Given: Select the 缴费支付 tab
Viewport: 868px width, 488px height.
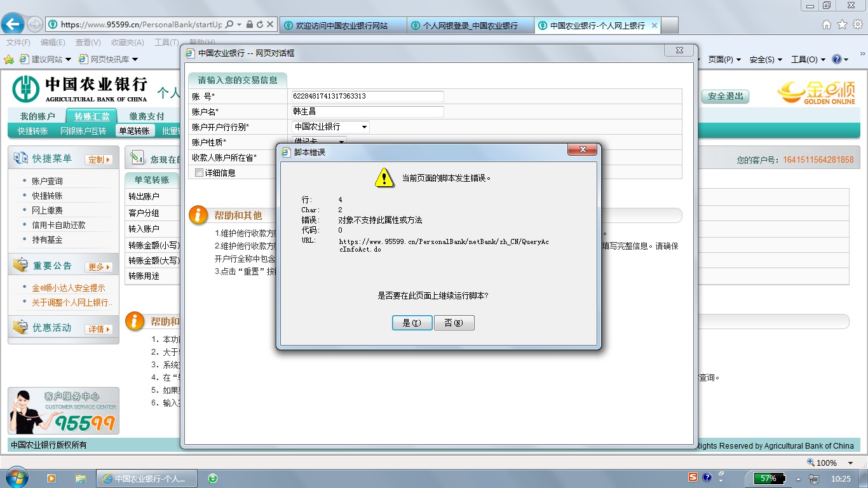Looking at the screenshot, I should coord(147,116).
